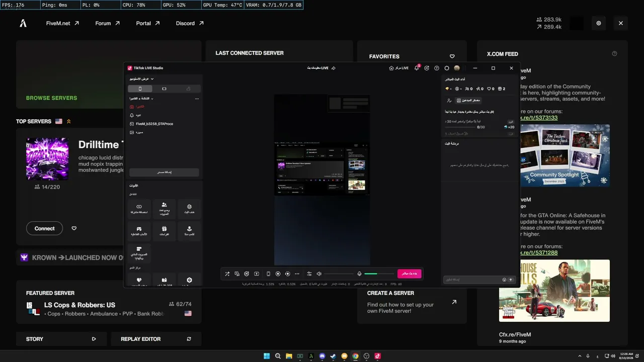Click the magic wand effects icon in bottom toolbar
This screenshot has width=644, height=362.
point(227,274)
